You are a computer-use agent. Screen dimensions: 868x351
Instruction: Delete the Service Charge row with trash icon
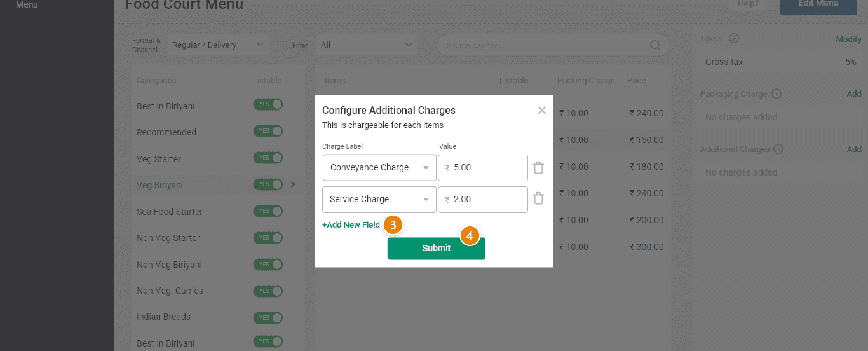pos(538,199)
